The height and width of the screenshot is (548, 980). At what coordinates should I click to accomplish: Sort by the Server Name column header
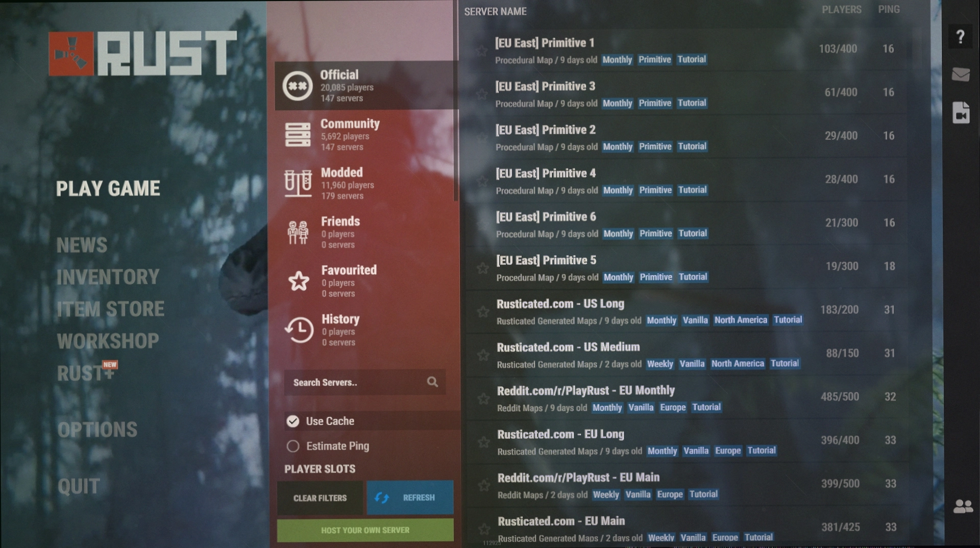(x=495, y=11)
